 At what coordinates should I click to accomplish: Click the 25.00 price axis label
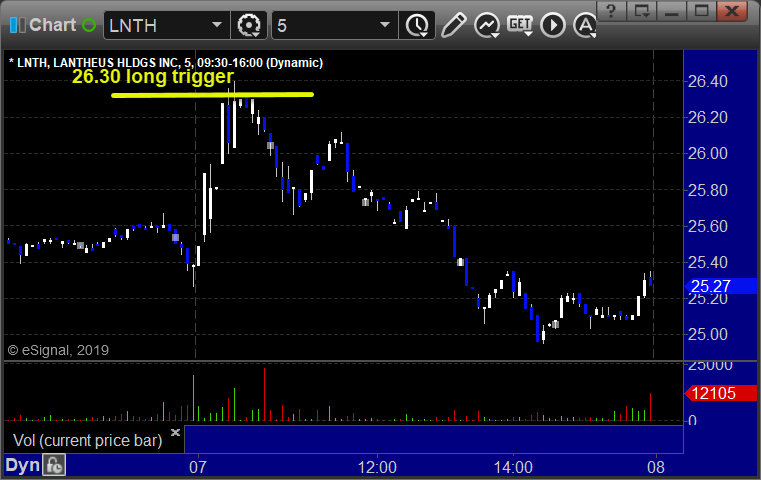tap(708, 334)
